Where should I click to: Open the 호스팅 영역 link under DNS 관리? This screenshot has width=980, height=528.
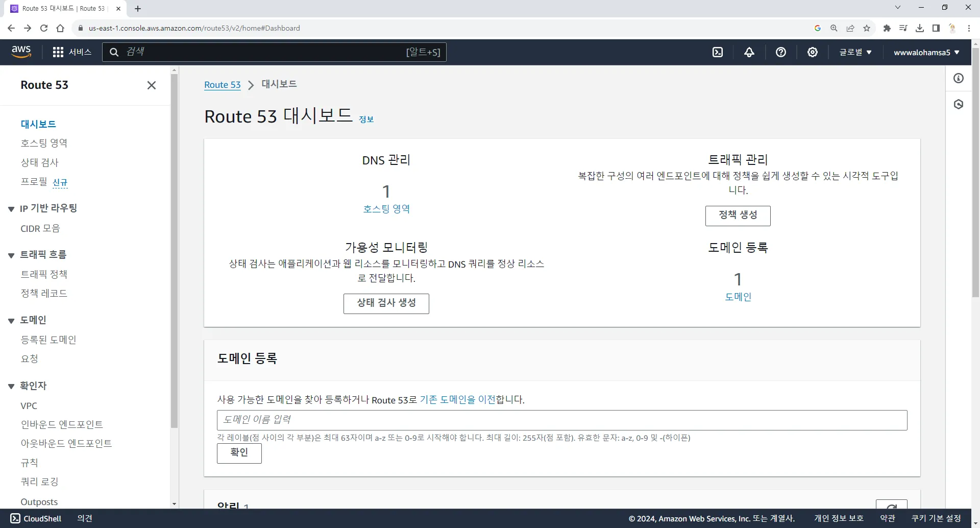pyautogui.click(x=386, y=209)
